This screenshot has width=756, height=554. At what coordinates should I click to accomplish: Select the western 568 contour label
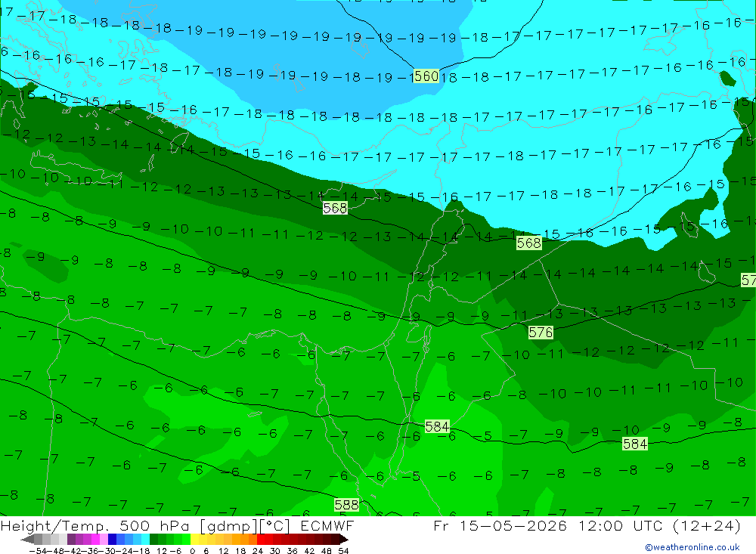[335, 209]
